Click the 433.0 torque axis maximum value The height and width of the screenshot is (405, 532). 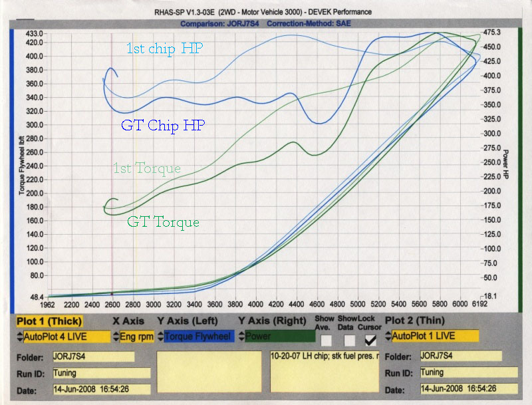coord(35,33)
